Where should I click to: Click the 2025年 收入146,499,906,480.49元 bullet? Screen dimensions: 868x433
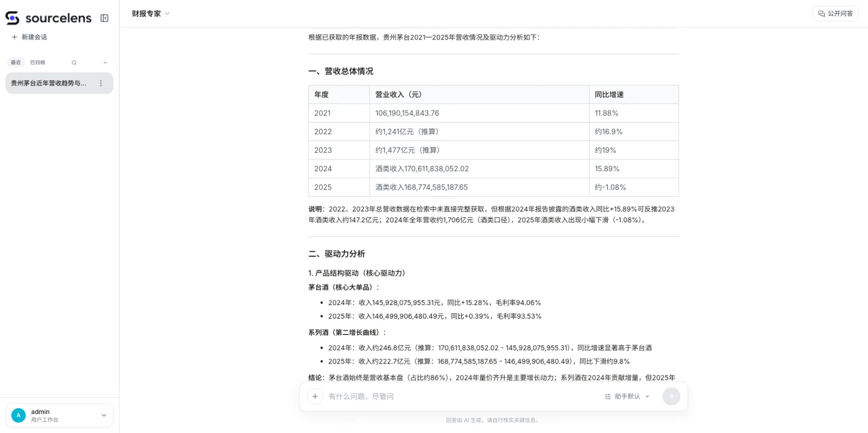tap(435, 316)
